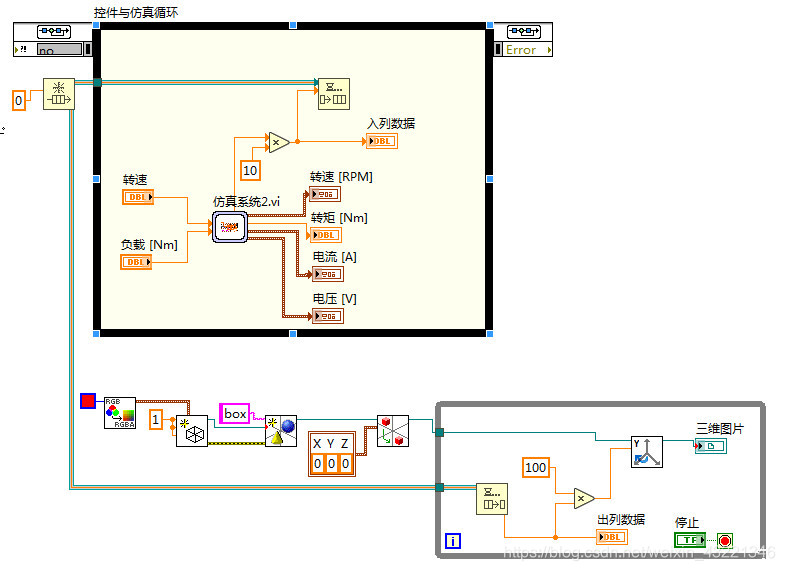This screenshot has height=571, width=785.
Task: Select the 出列数据 DBL indicator
Action: (x=612, y=537)
